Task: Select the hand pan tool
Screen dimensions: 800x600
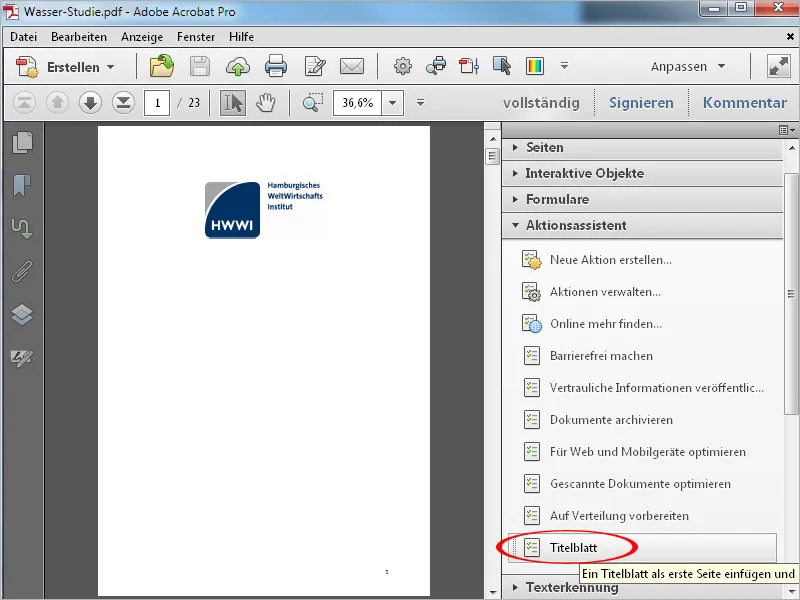Action: (x=266, y=103)
